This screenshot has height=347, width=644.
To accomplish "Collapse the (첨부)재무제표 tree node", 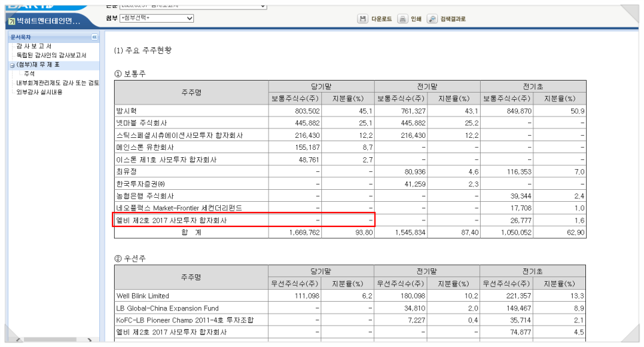I will (x=12, y=65).
